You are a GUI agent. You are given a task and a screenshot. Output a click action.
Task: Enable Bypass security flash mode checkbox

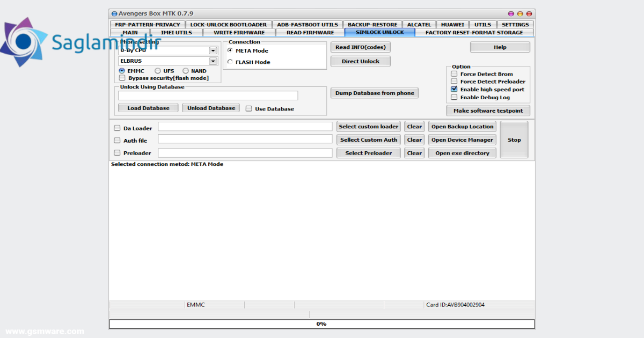122,78
